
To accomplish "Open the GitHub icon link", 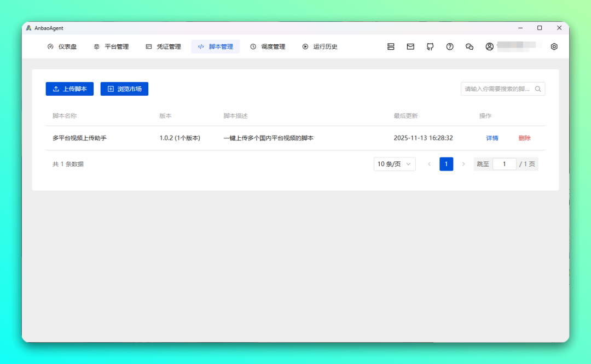I will coord(430,47).
